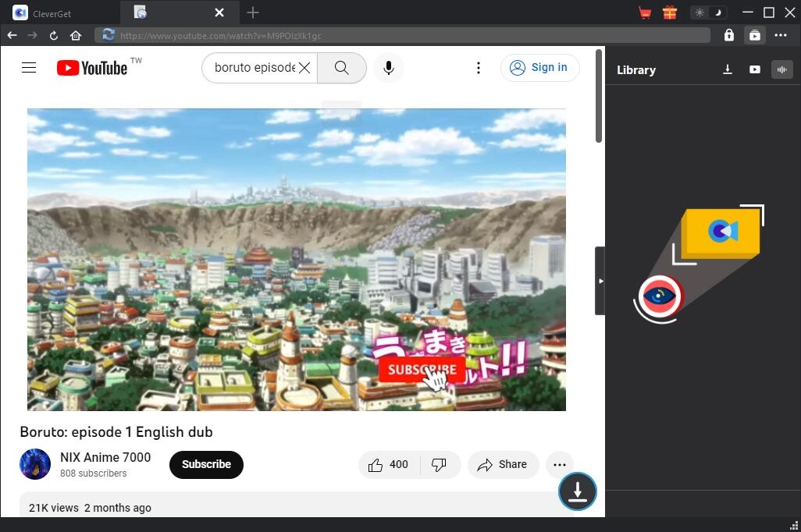Open the shopping cart icon
This screenshot has width=801, height=532.
point(645,12)
